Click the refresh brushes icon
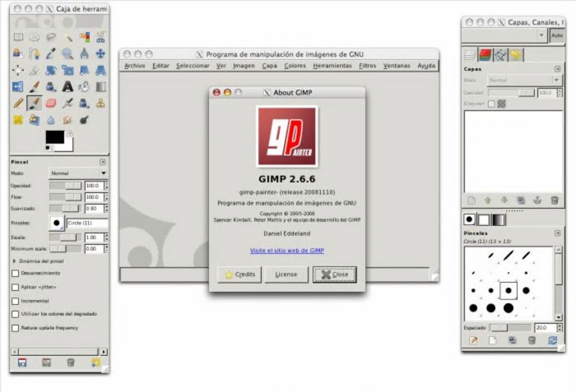Screen dimensions: 576x392 552,340
